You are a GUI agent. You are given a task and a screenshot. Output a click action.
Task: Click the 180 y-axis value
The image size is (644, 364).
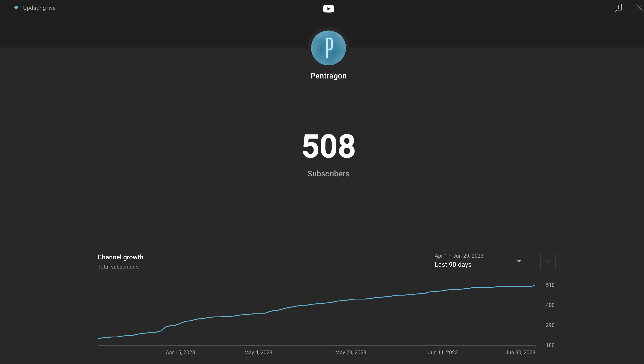coord(550,345)
